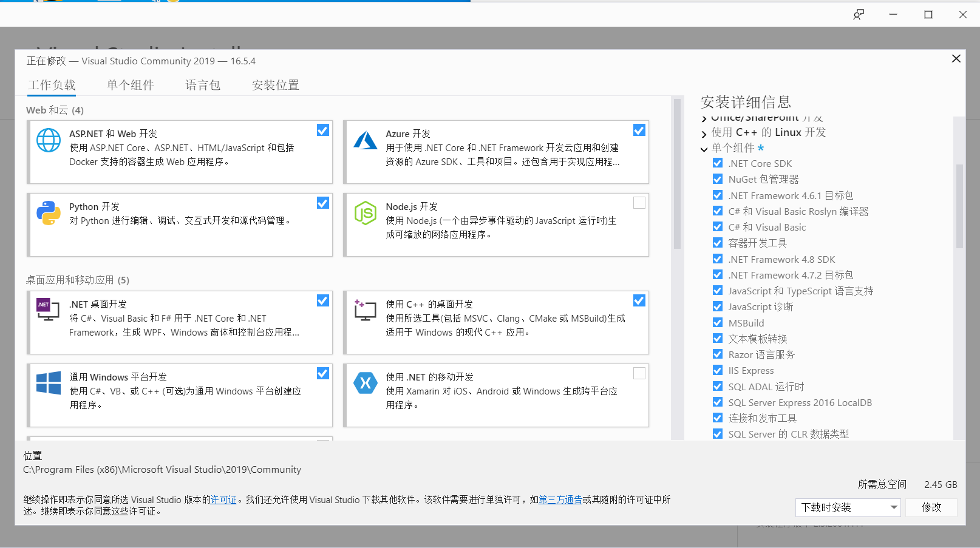
Task: Uncheck .NET Framework 4.7.2 目标包
Action: point(718,274)
